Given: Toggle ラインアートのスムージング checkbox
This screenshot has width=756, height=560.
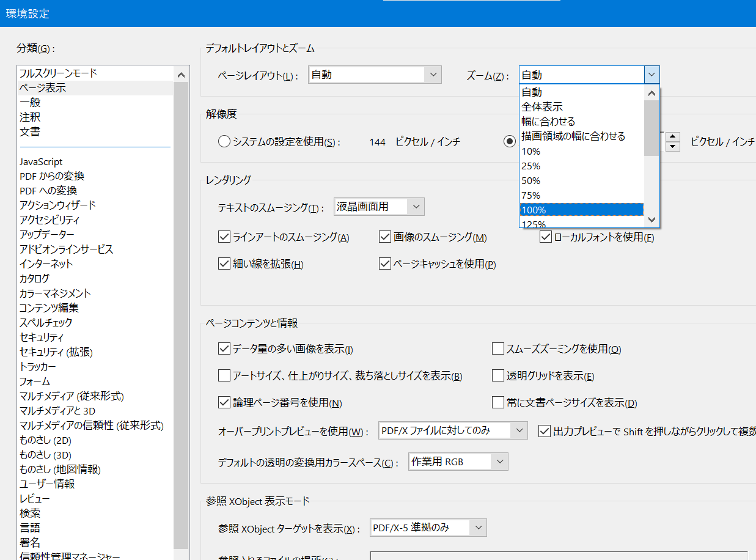Looking at the screenshot, I should (224, 237).
